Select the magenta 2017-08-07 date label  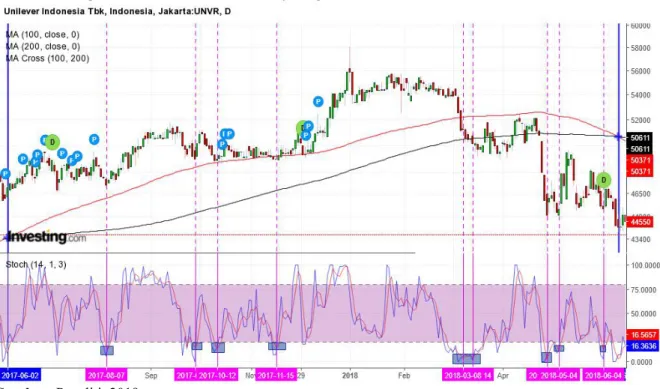106,375
